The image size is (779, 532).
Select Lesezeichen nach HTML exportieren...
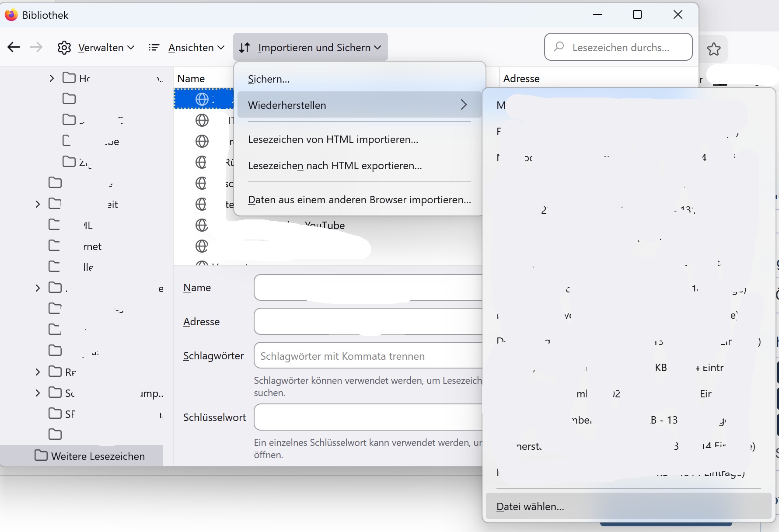click(335, 166)
